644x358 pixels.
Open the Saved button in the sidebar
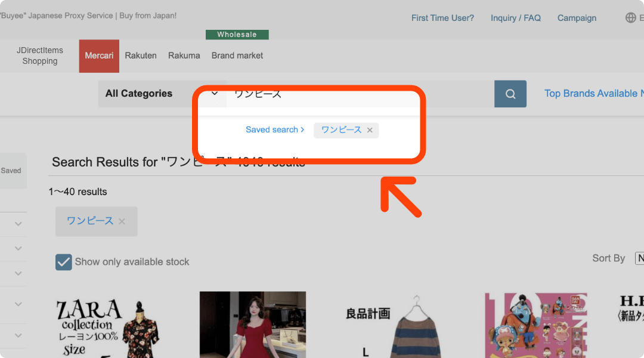13,171
